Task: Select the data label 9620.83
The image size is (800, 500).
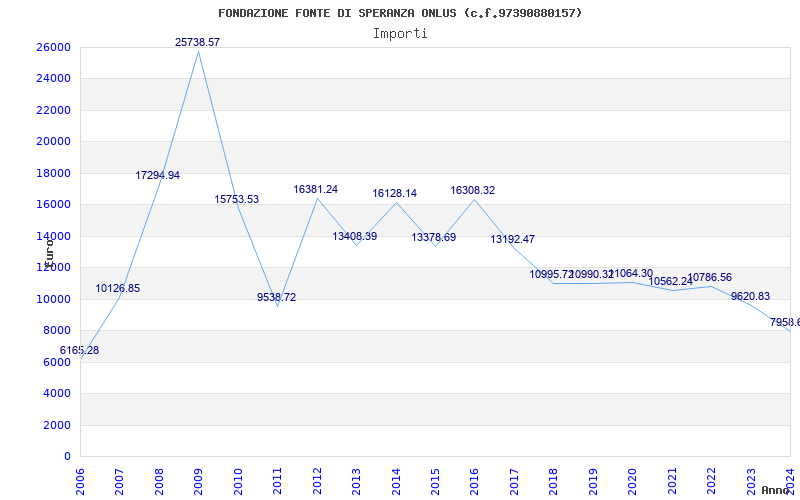Action: click(751, 296)
